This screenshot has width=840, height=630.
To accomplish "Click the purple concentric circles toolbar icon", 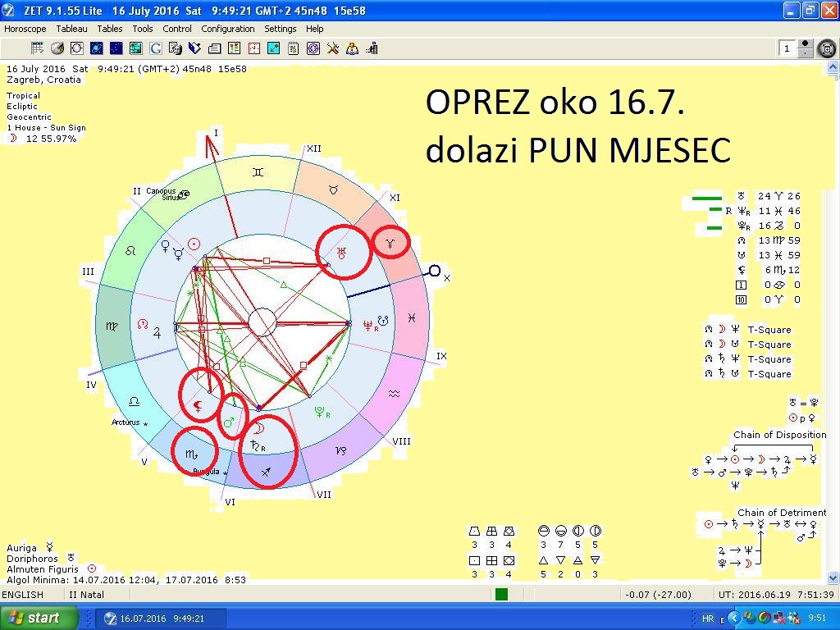I will [313, 48].
